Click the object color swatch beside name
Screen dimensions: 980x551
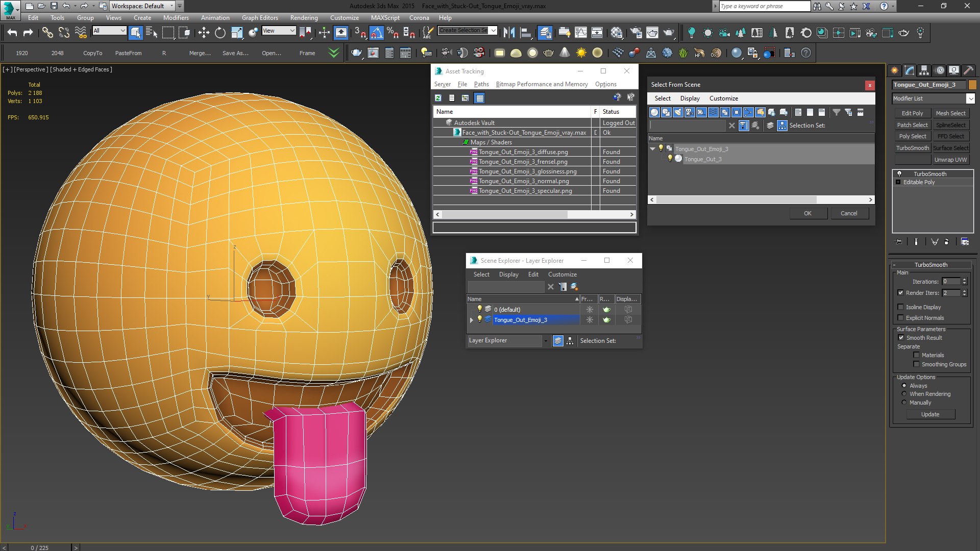click(x=972, y=85)
